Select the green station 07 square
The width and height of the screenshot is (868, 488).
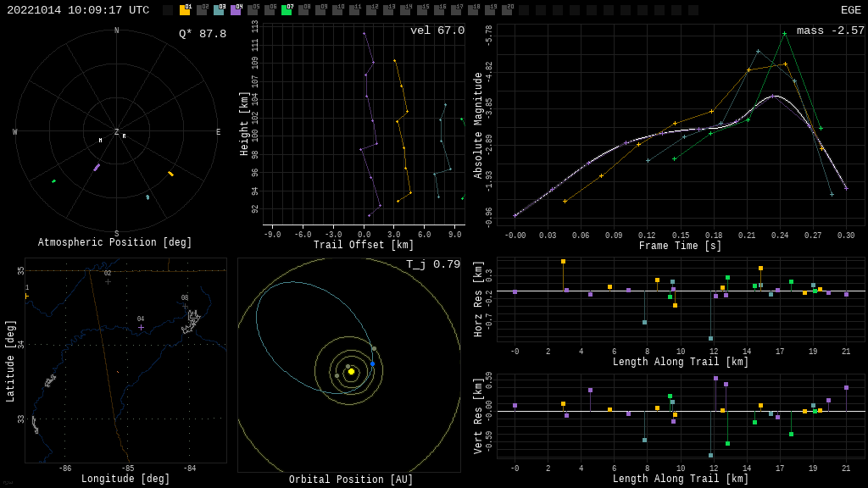click(x=287, y=10)
